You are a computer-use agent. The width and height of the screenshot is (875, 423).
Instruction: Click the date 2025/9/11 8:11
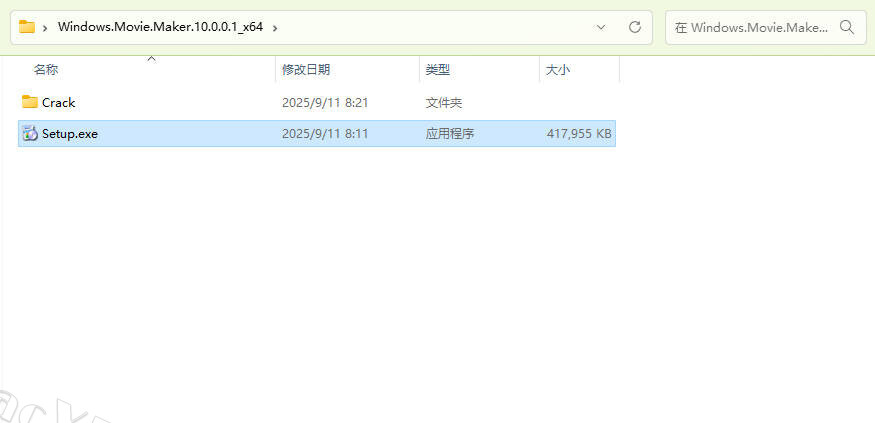click(325, 134)
